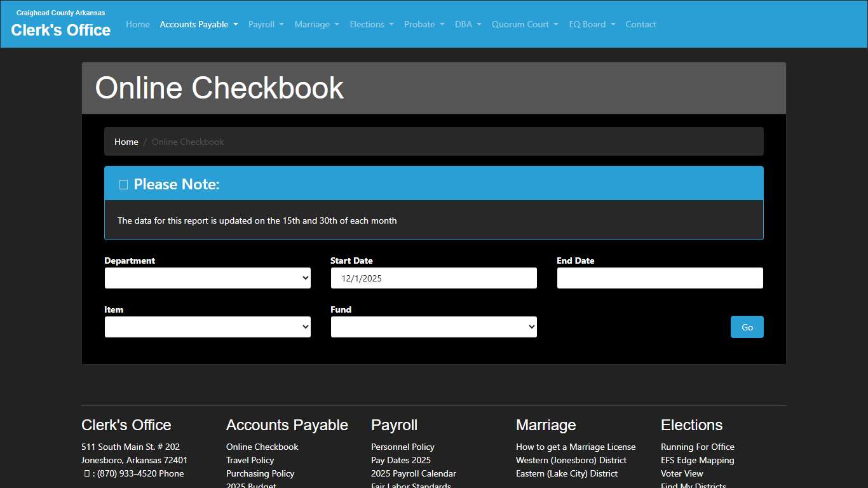Click Home in the breadcrumb
Image resolution: width=868 pixels, height=488 pixels.
click(126, 142)
